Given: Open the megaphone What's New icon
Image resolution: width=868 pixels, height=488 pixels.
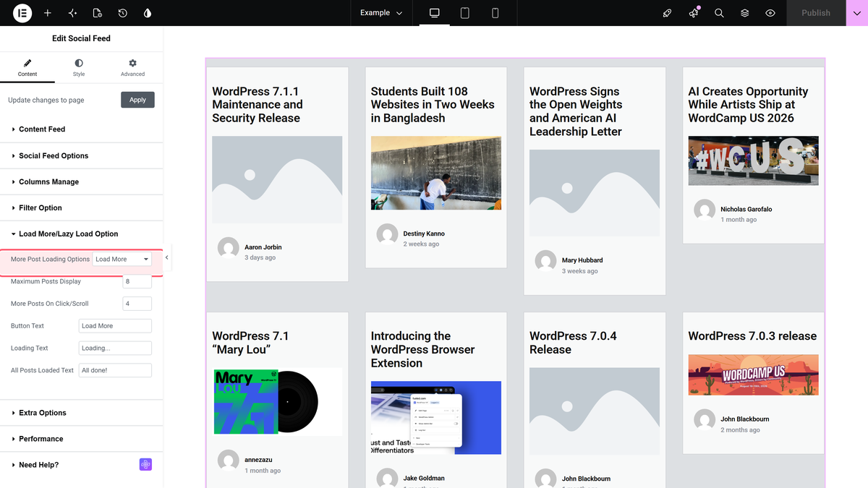Looking at the screenshot, I should (x=694, y=13).
